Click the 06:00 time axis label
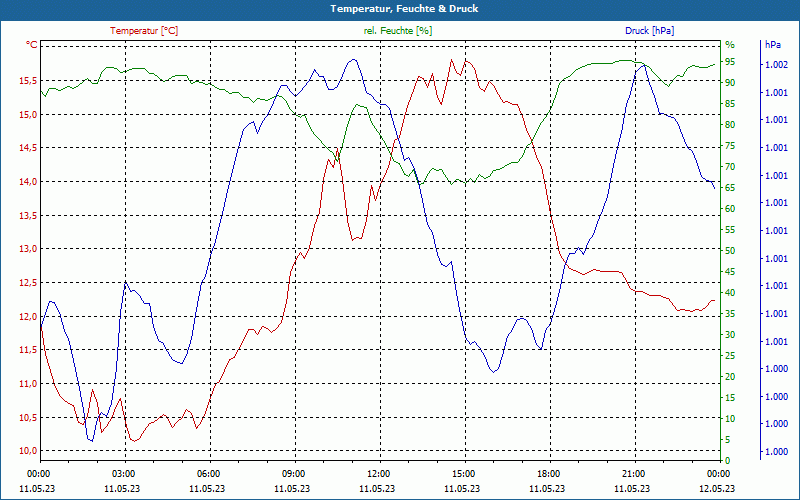This screenshot has height=500, width=800. (209, 473)
